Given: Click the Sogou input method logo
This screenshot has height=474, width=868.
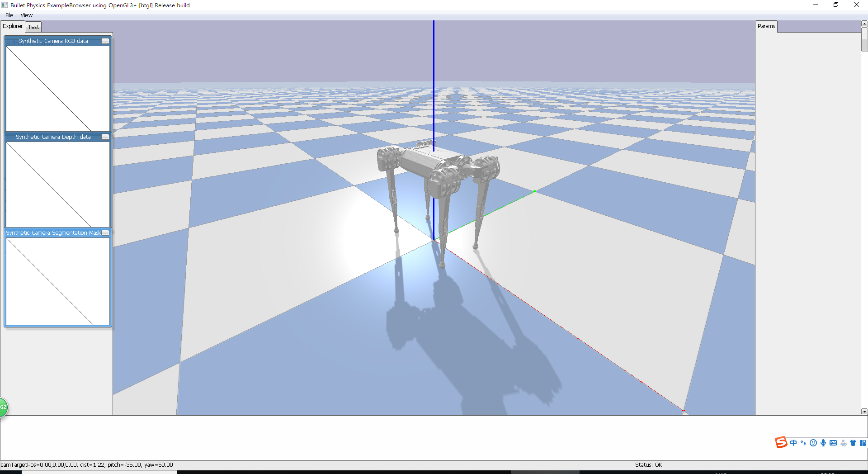Looking at the screenshot, I should 781,442.
